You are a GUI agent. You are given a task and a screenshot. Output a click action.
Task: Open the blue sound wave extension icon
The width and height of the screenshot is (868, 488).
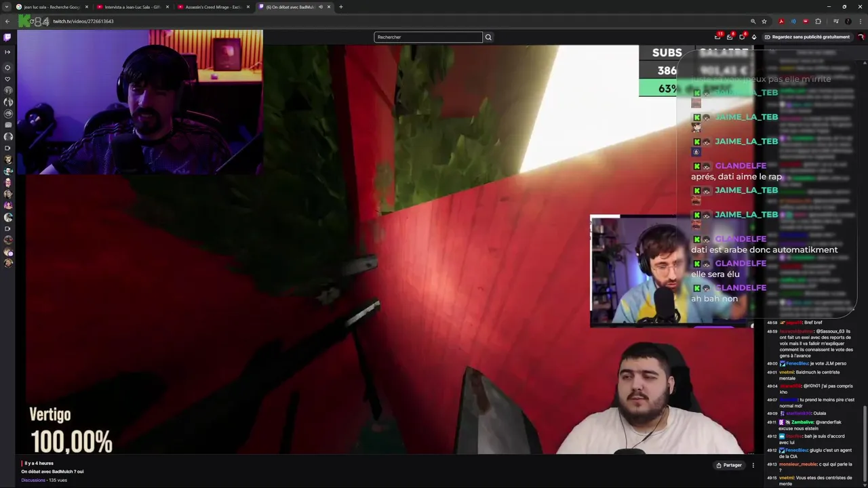point(793,21)
